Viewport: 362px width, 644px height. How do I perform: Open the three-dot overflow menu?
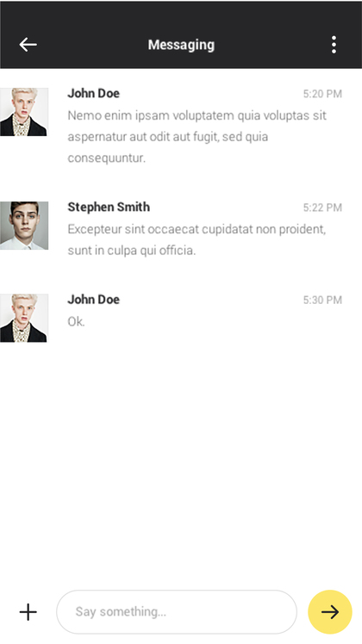(x=334, y=45)
